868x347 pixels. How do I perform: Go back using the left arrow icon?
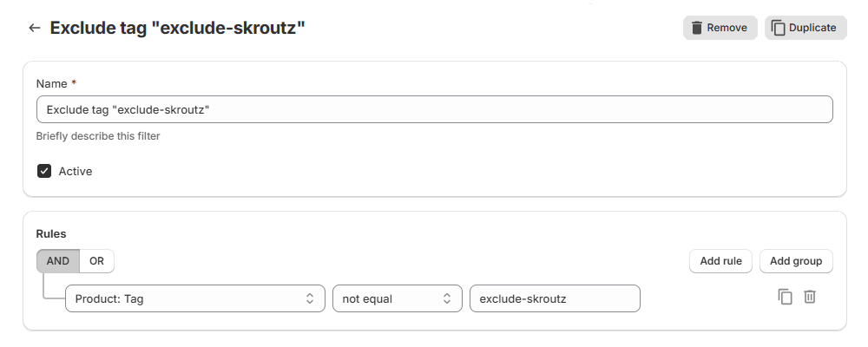(35, 28)
